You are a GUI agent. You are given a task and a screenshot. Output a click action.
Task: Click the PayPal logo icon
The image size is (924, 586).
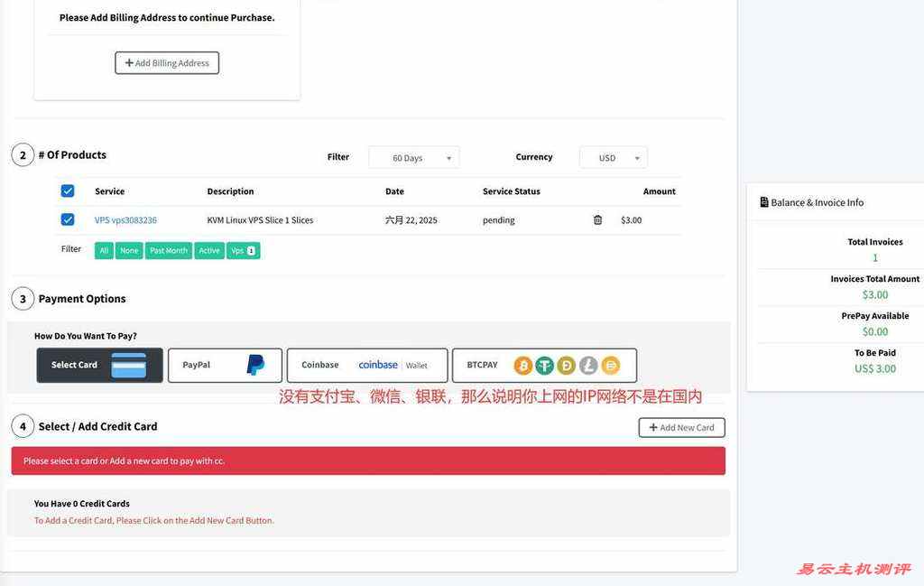(255, 366)
